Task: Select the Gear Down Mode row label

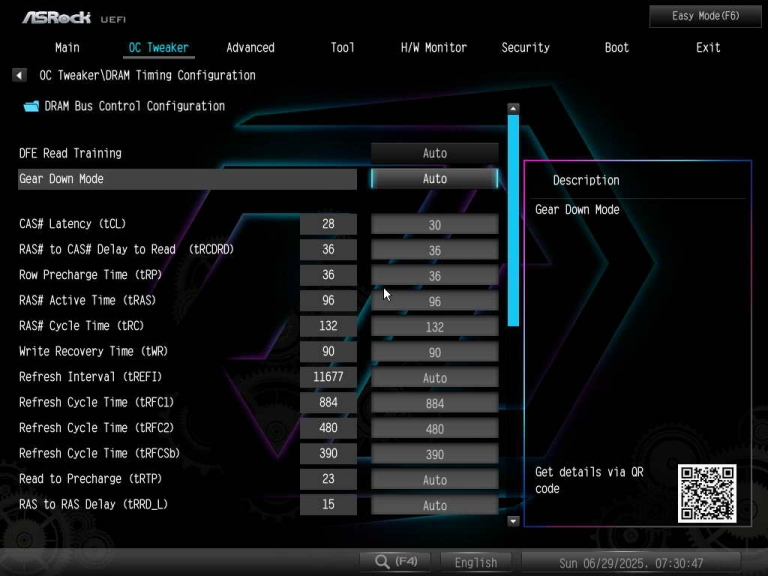Action: (x=61, y=179)
